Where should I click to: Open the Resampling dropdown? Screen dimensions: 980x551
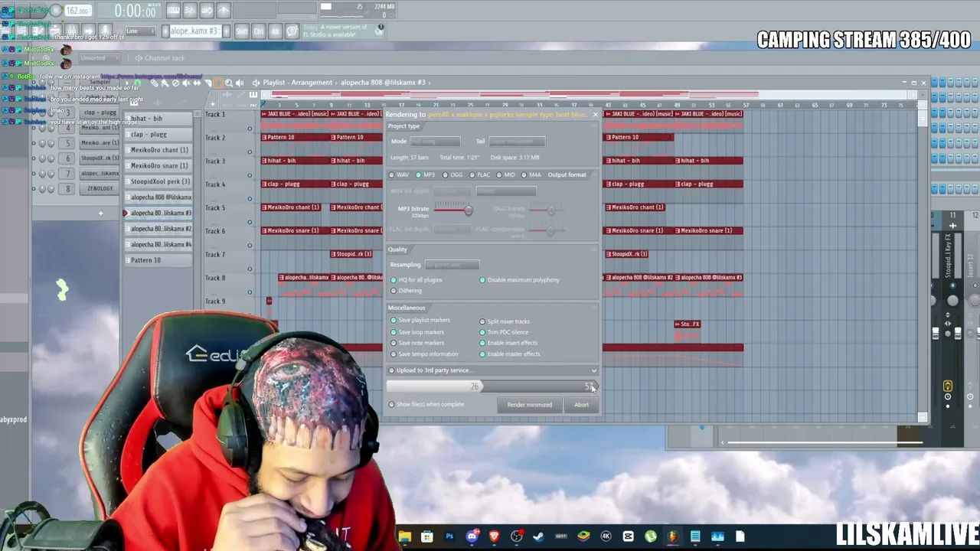pyautogui.click(x=452, y=265)
